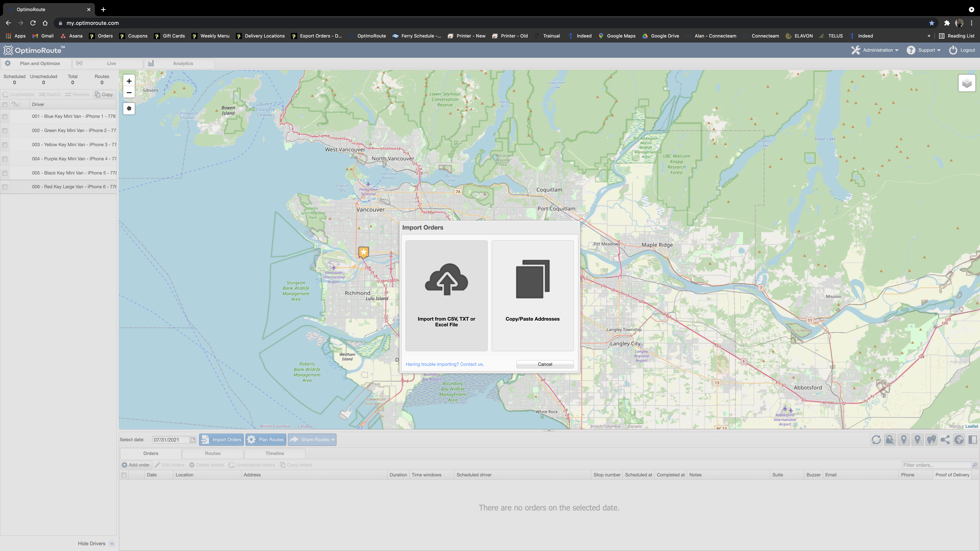Viewport: 980px width, 551px height.
Task: Click the Filter orders search field
Action: pos(936,465)
